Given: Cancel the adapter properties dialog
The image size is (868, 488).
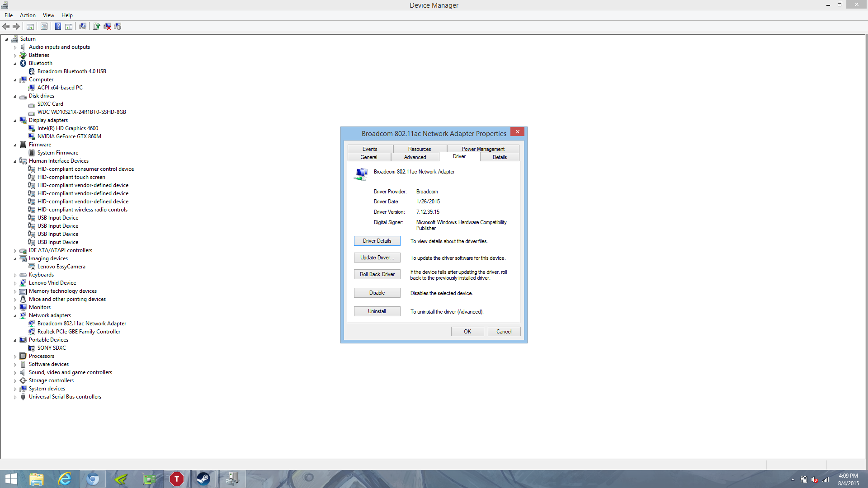Looking at the screenshot, I should pyautogui.click(x=504, y=332).
